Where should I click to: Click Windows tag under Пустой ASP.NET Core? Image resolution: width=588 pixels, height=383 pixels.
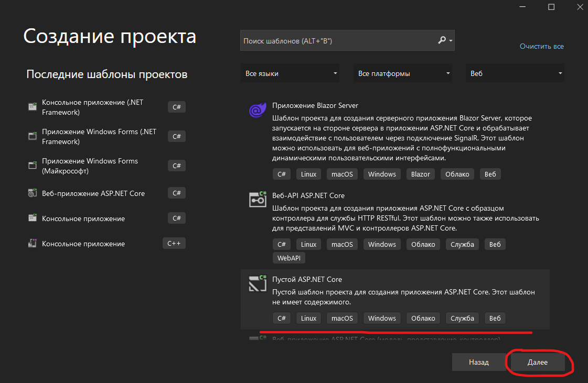[382, 318]
